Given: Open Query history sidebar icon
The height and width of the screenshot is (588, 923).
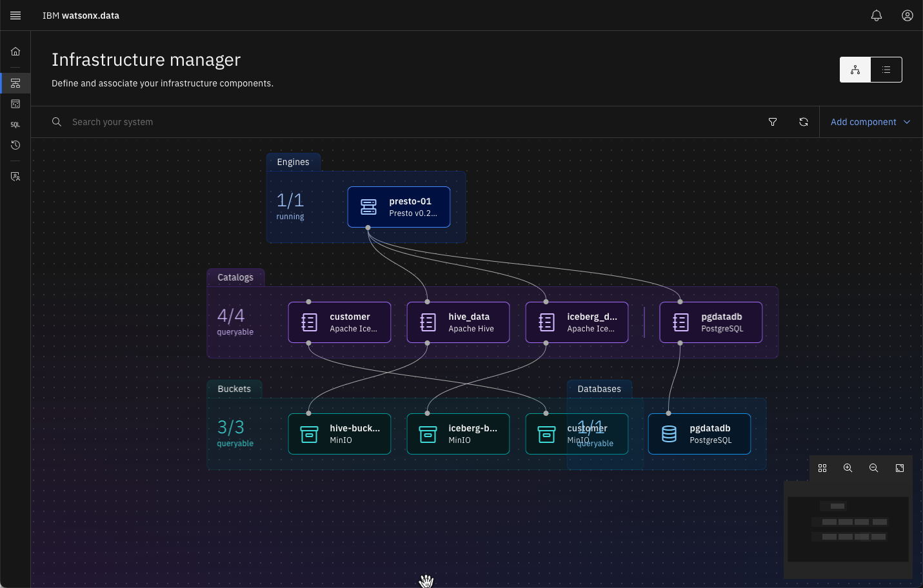Looking at the screenshot, I should [15, 145].
